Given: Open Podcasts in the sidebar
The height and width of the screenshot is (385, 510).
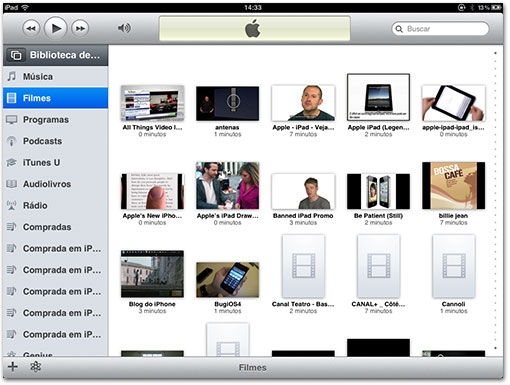Looking at the screenshot, I should 56,141.
